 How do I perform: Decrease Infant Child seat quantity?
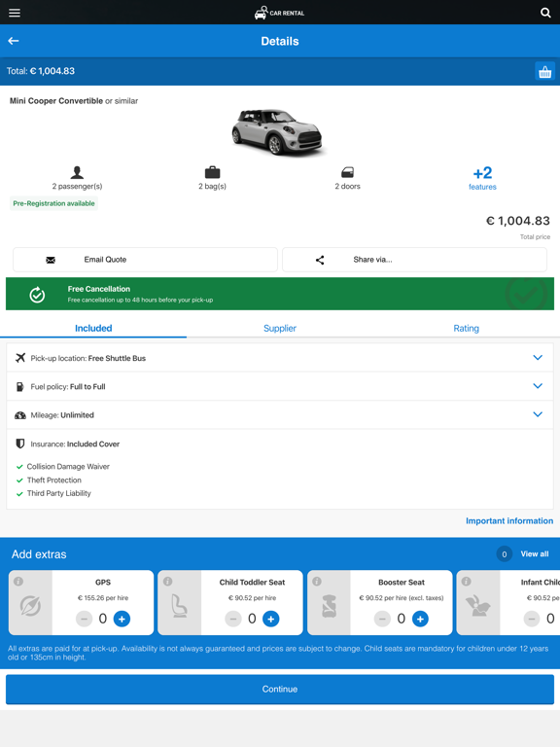(532, 619)
